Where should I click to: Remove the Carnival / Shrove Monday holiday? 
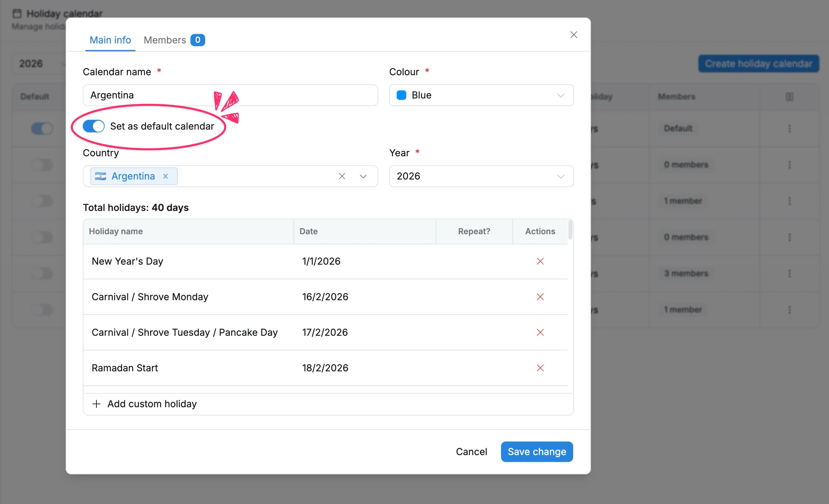coord(540,297)
